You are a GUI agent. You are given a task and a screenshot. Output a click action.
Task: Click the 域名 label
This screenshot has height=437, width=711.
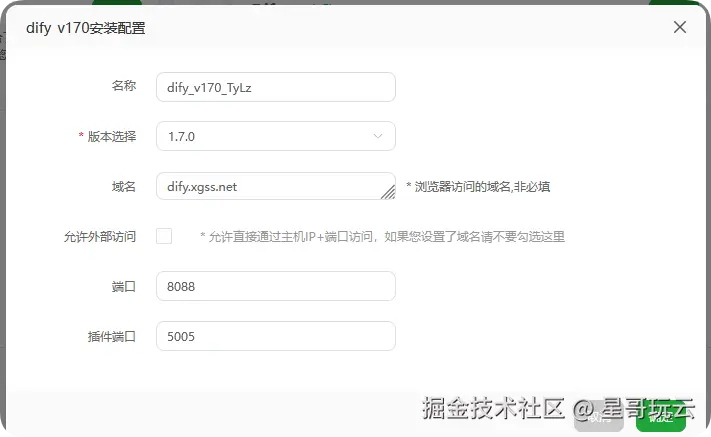[124, 186]
